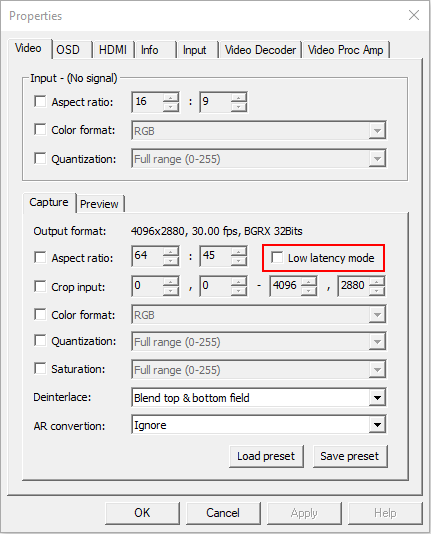Expand the AR convertion dropdown
Screen dimensions: 432x534
coord(259,425)
